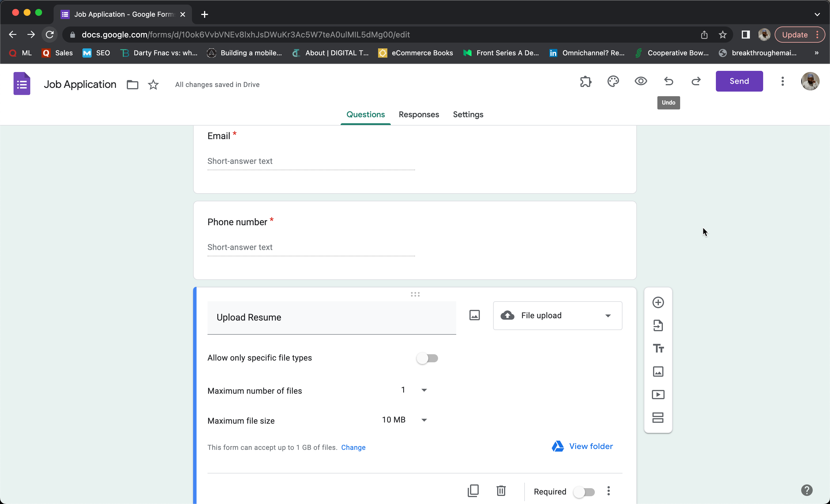Click the Send button
Screen dimensions: 830x504
pos(739,81)
